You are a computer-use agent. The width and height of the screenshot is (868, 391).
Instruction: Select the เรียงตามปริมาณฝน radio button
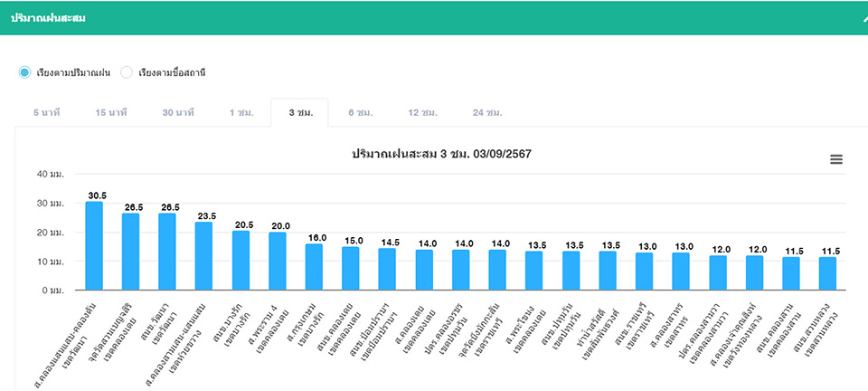click(25, 72)
